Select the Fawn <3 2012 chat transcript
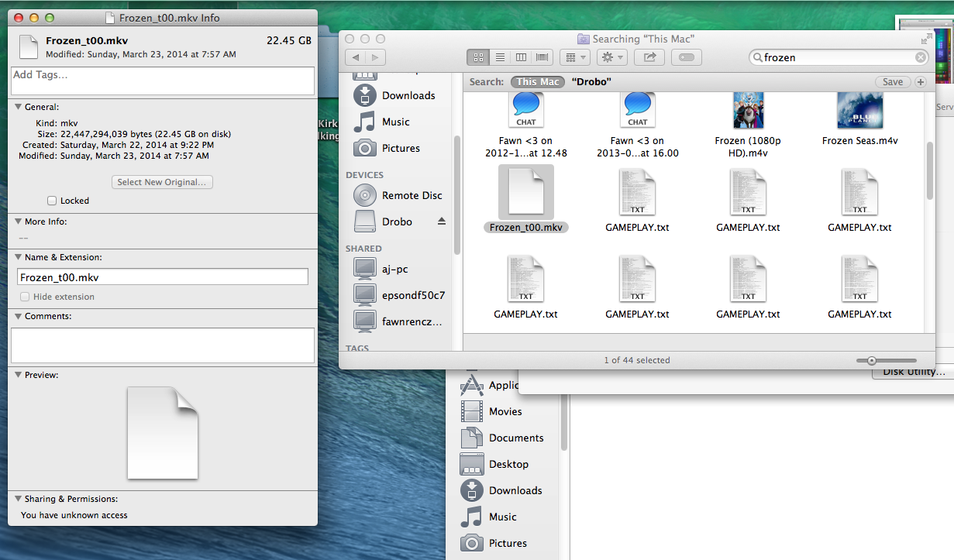Screen dimensions: 954x560 click(x=526, y=110)
